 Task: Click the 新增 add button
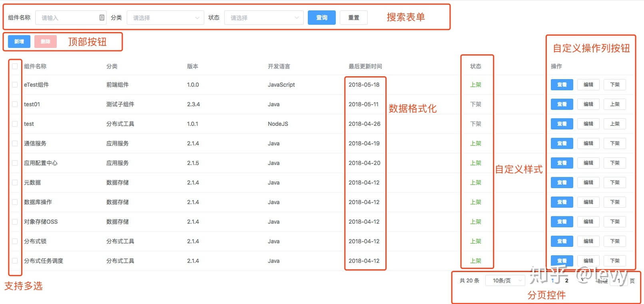(x=19, y=42)
